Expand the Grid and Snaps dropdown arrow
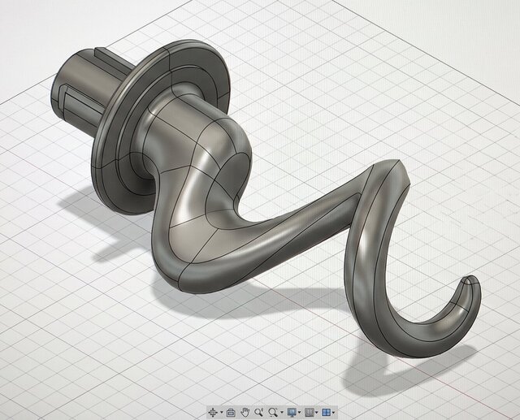 click(x=317, y=413)
